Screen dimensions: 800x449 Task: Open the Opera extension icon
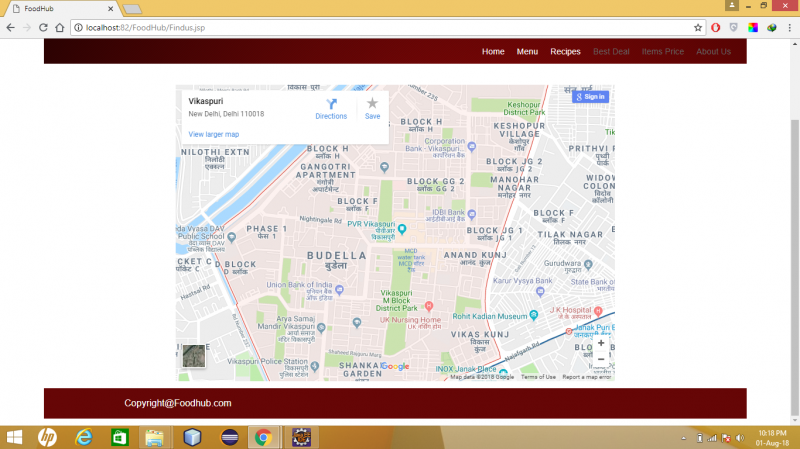coord(715,28)
